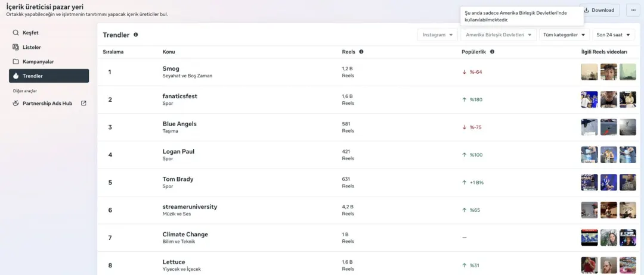644x275 pixels.
Task: Click the +1 B% popularity value for Tom Brady
Action: pos(476,182)
